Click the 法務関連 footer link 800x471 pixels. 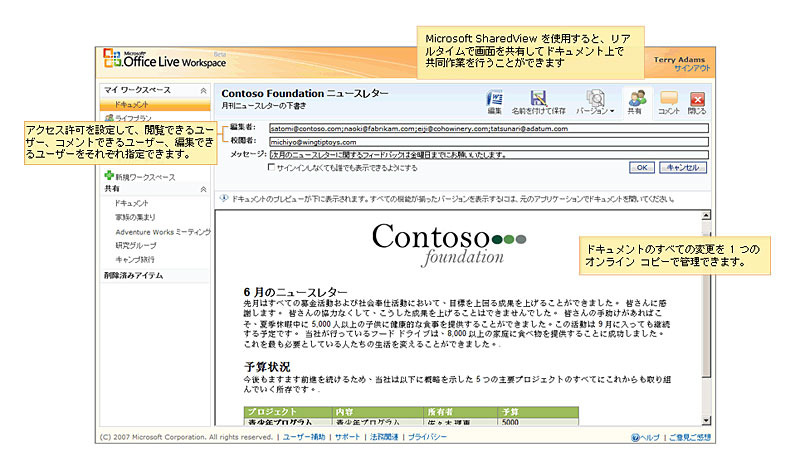[x=384, y=437]
